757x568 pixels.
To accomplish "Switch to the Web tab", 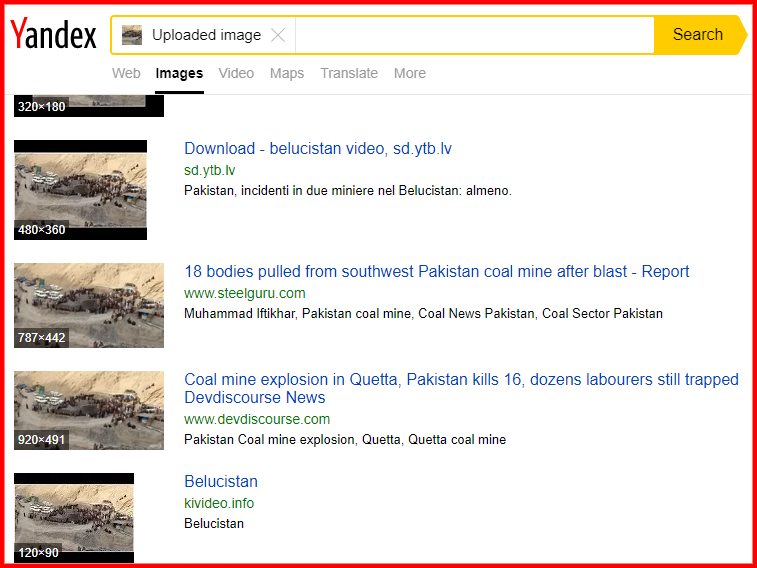I will 126,73.
